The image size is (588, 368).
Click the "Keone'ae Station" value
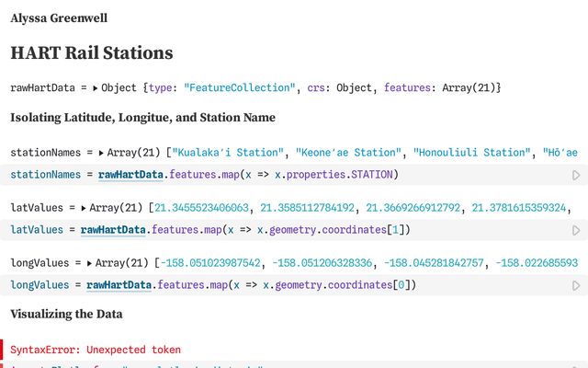tap(348, 153)
